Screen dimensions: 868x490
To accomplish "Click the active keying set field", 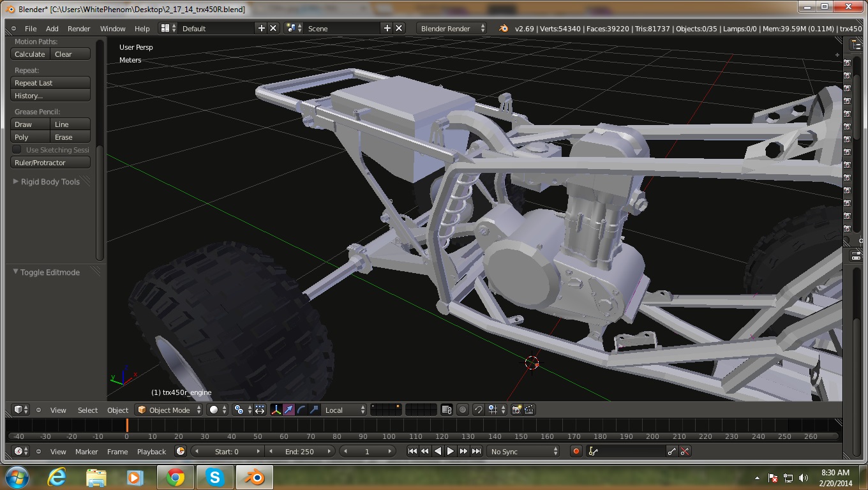I will pos(626,451).
